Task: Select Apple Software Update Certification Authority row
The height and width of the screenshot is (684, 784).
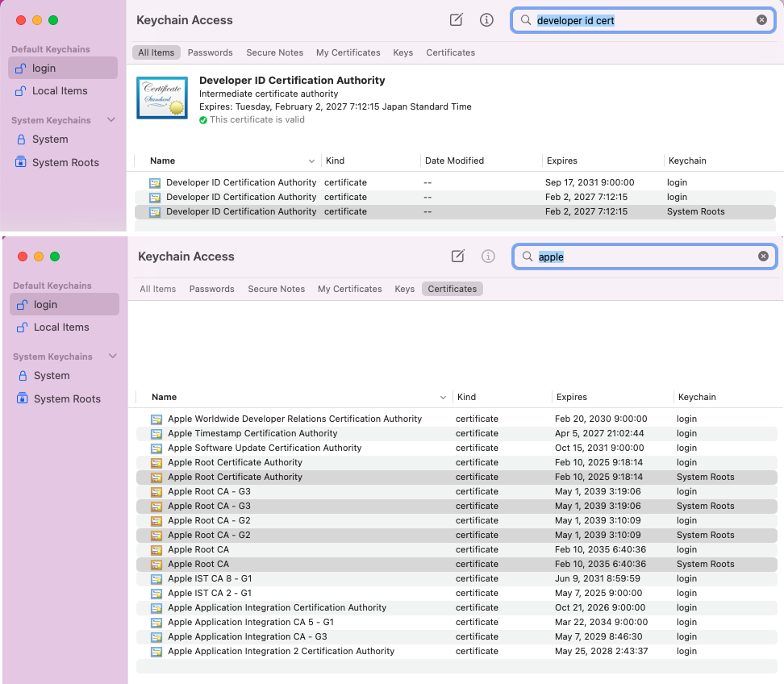Action: (457, 448)
